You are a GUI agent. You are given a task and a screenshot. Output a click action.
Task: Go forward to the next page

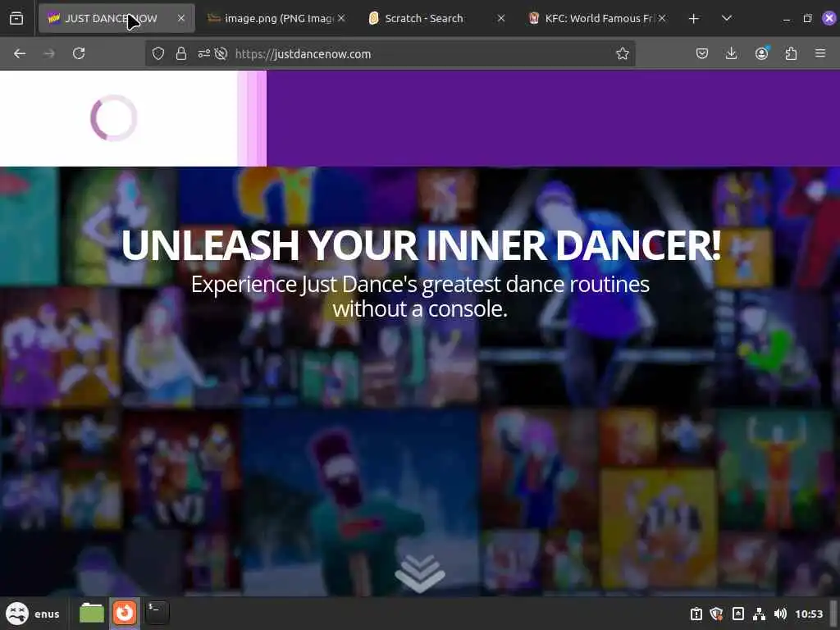coord(49,53)
